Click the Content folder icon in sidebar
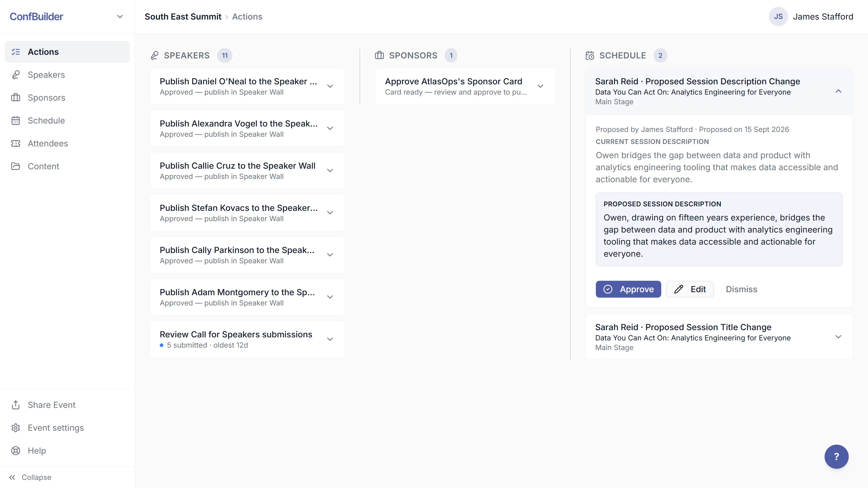The image size is (868, 488). [x=15, y=166]
